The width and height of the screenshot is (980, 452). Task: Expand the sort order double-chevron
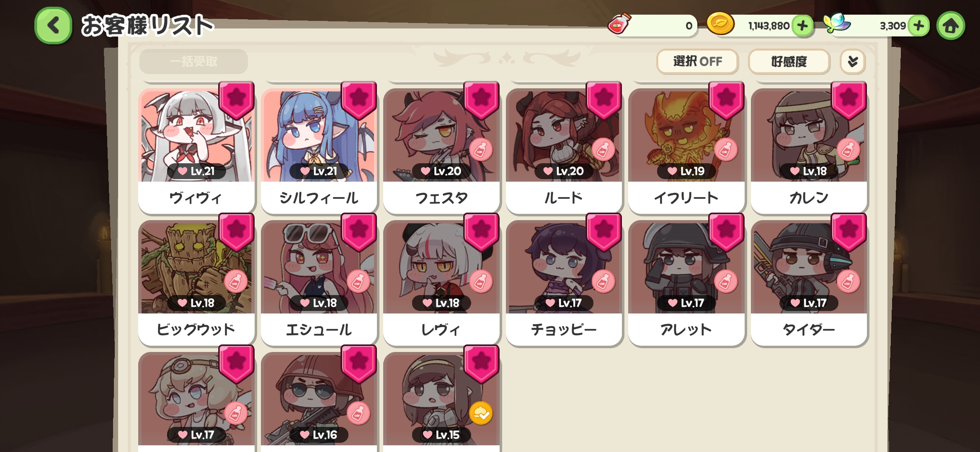pyautogui.click(x=853, y=62)
